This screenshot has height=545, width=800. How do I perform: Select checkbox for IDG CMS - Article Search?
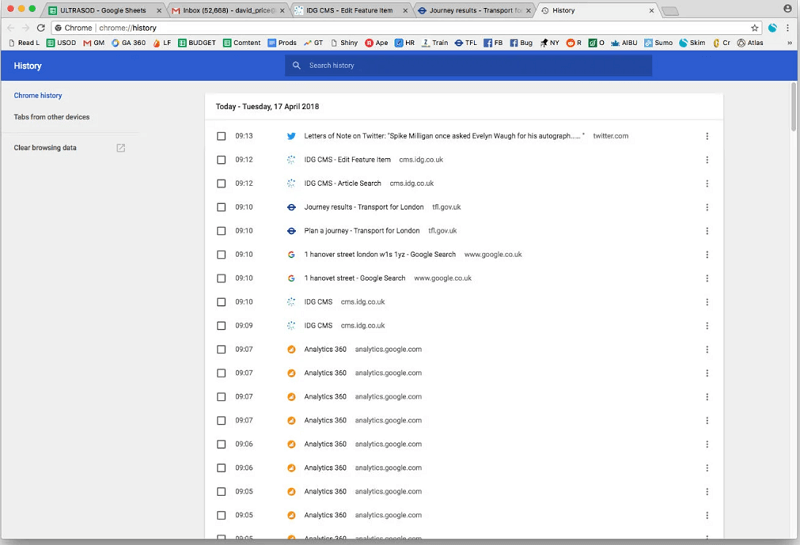221,184
